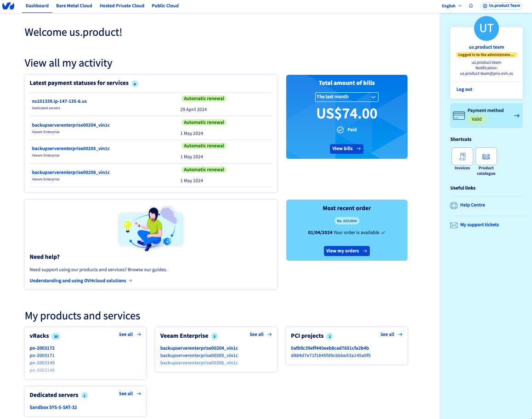This screenshot has height=419, width=532.
Task: Open the English language dropdown
Action: [452, 6]
